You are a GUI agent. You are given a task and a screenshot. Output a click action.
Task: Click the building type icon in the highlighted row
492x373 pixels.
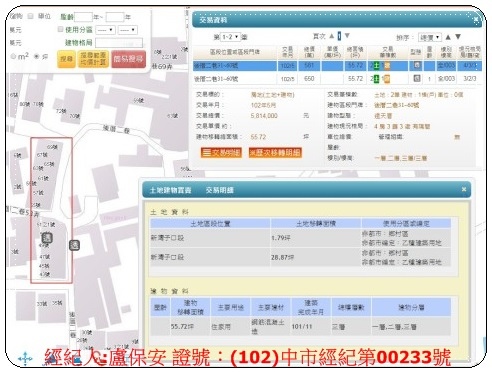coord(416,65)
